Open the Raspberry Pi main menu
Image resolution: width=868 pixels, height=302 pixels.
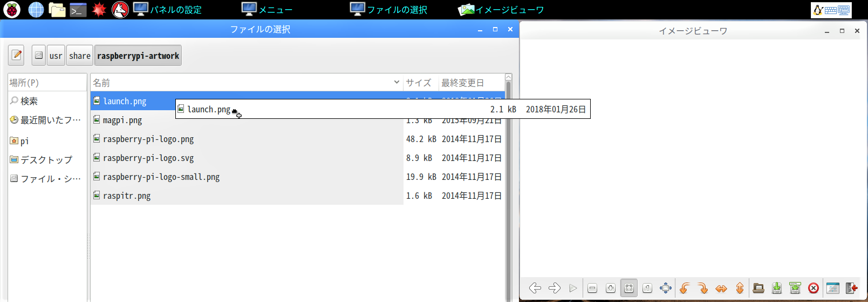pyautogui.click(x=12, y=9)
